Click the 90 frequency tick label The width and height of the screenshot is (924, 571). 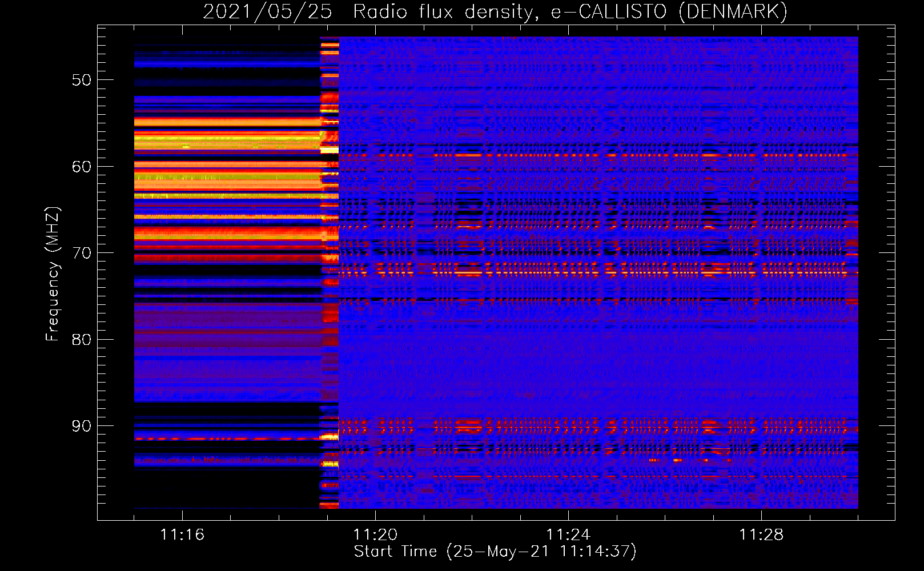coord(82,426)
